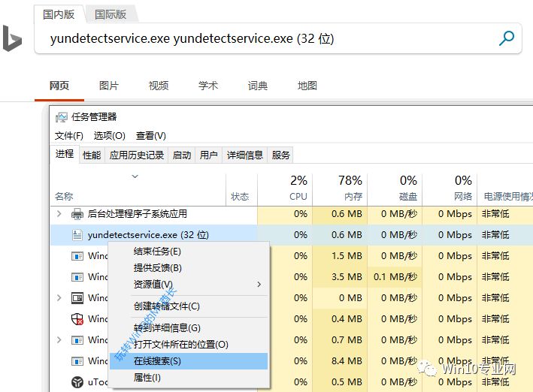Click the process icon in the 3.5 MB row
This screenshot has height=392, width=533.
(x=77, y=277)
